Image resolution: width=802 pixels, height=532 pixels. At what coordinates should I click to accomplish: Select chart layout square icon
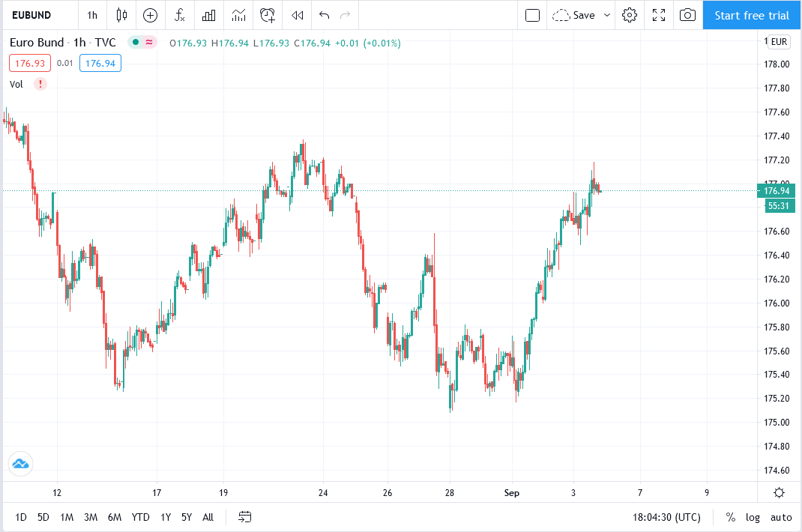tap(532, 15)
